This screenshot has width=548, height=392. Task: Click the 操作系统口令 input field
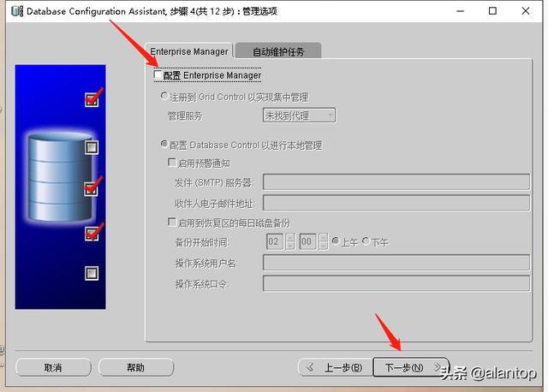point(396,283)
